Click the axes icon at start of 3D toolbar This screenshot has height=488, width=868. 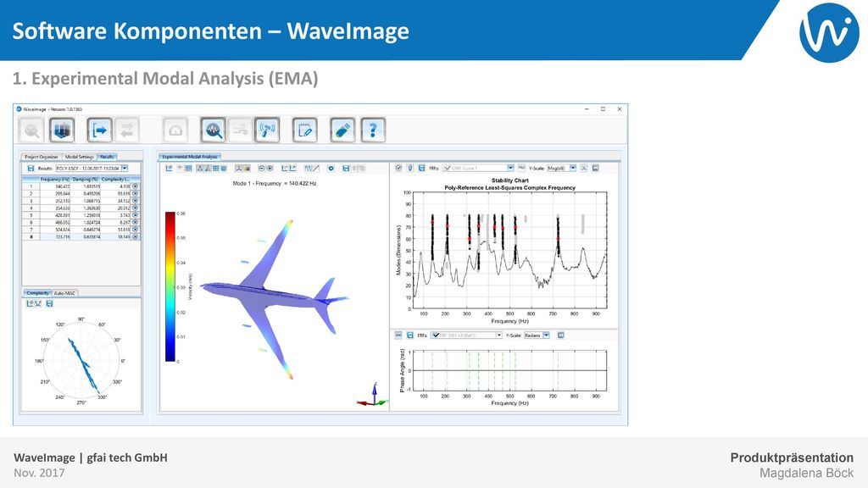[x=169, y=169]
